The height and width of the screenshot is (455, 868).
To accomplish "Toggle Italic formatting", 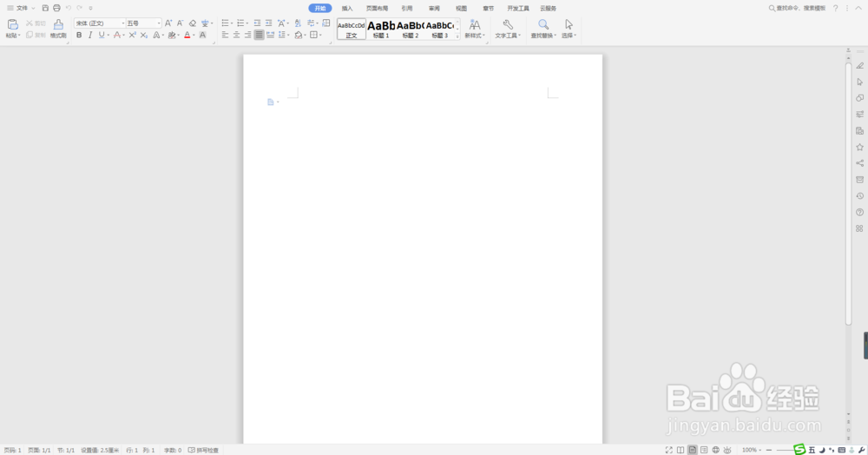I will click(90, 35).
